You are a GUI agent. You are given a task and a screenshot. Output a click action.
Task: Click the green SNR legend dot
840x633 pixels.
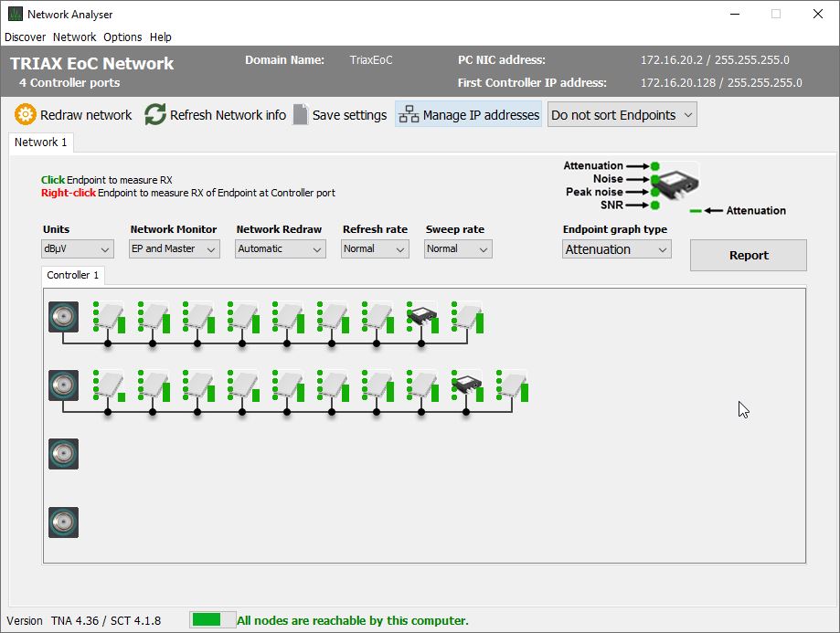(654, 206)
